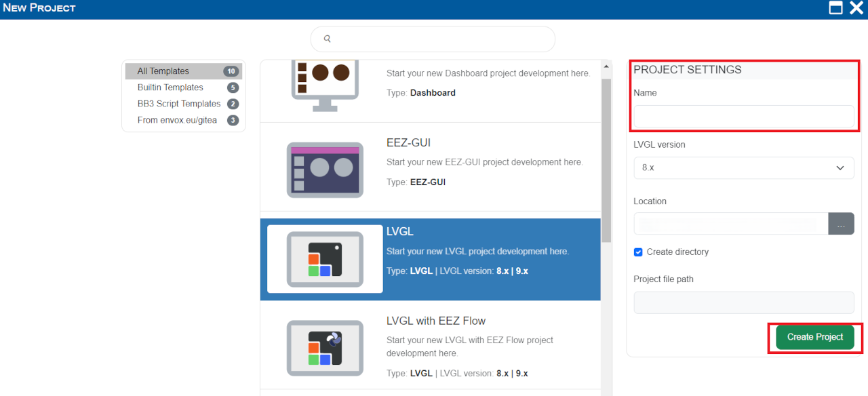Click the project Name input field

(743, 117)
